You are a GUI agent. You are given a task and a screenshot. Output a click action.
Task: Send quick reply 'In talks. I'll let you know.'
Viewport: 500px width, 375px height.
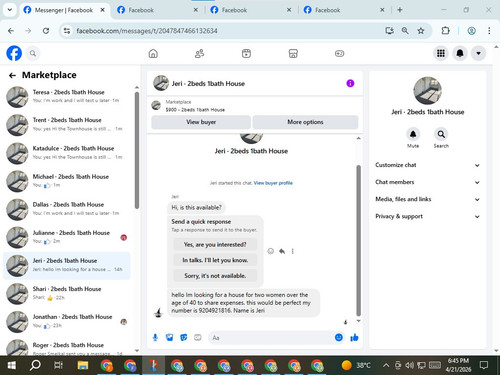coord(215,260)
